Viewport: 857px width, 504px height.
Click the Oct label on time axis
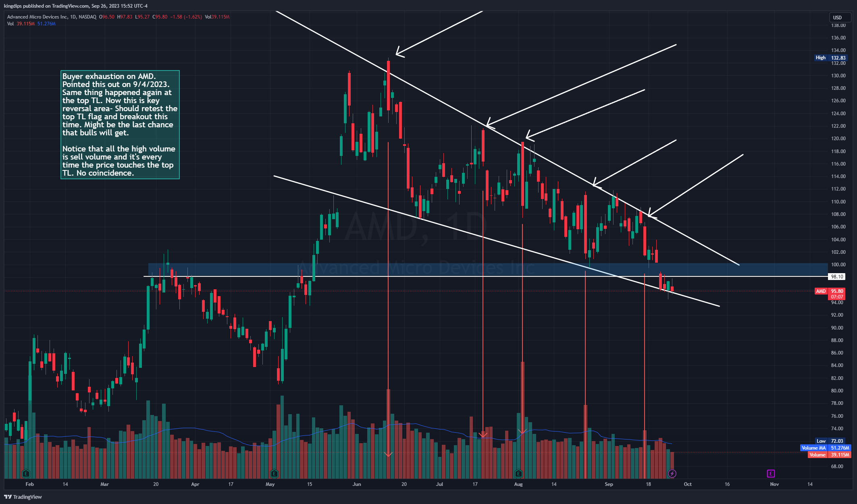click(x=688, y=484)
